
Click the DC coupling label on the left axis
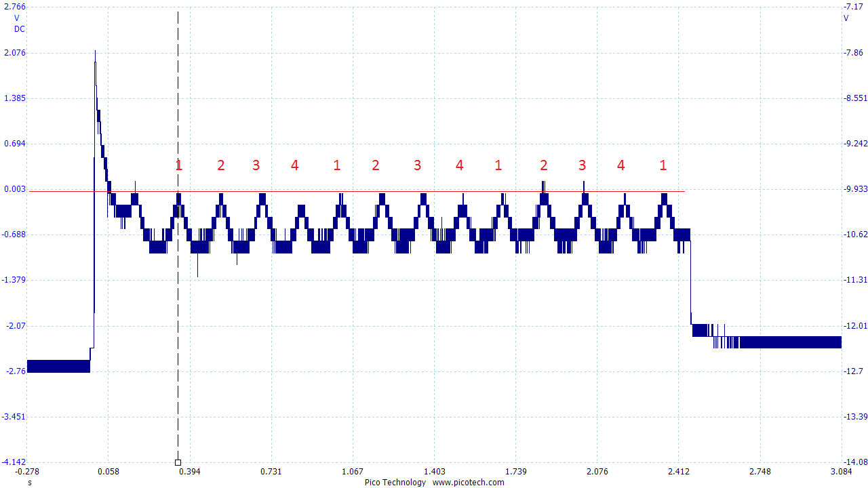click(x=19, y=28)
